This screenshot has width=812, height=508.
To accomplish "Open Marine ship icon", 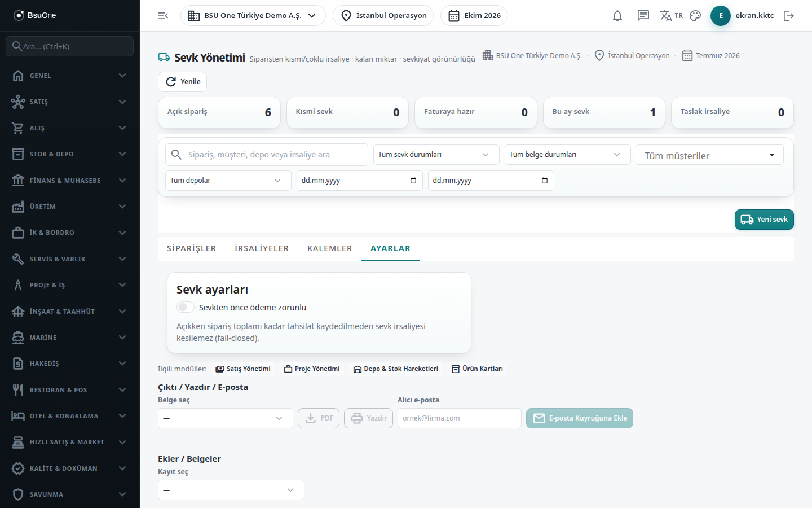I will click(18, 338).
